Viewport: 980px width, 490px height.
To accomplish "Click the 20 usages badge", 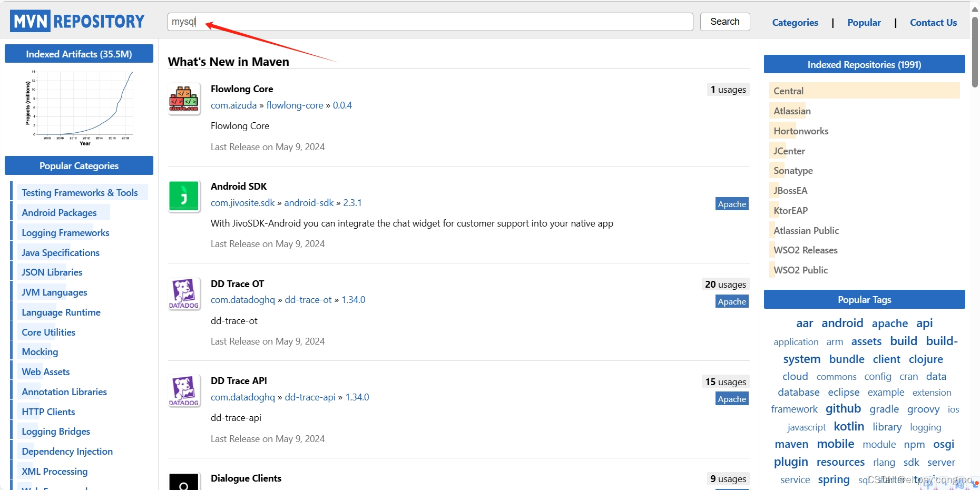I will (726, 285).
